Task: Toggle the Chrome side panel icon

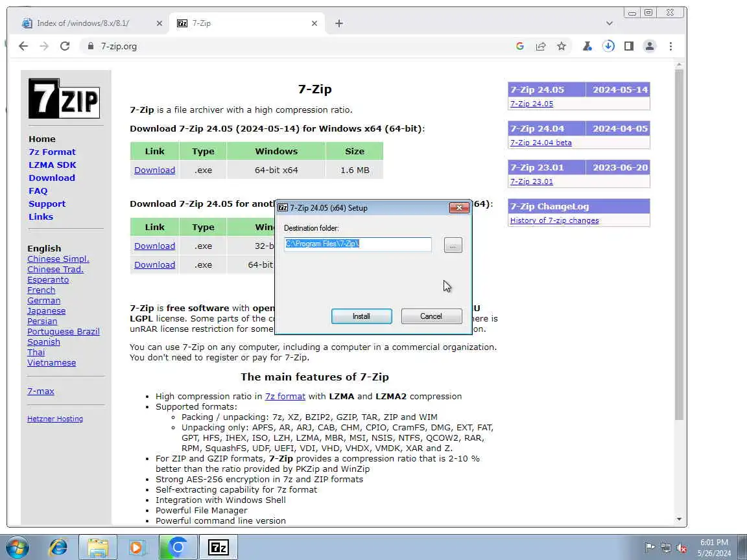Action: coord(629,46)
